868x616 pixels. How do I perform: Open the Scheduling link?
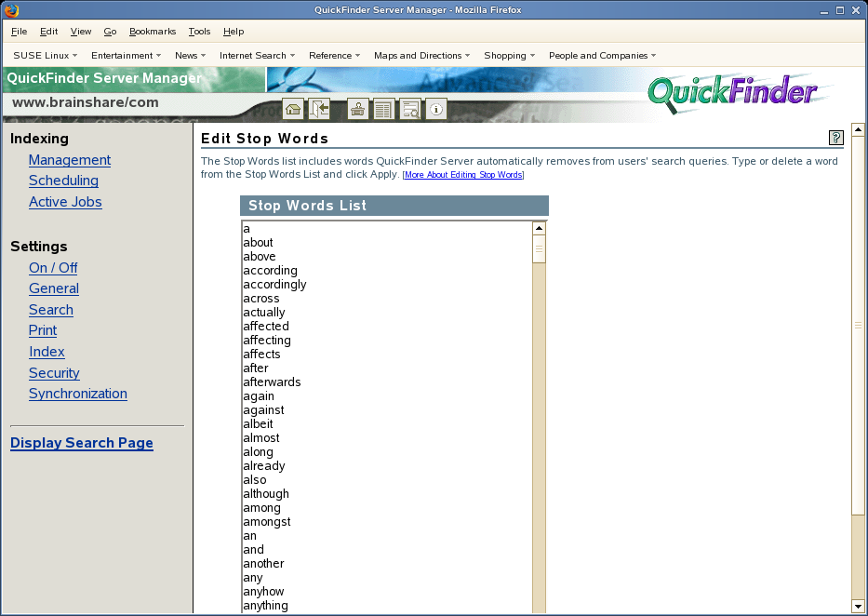[63, 181]
